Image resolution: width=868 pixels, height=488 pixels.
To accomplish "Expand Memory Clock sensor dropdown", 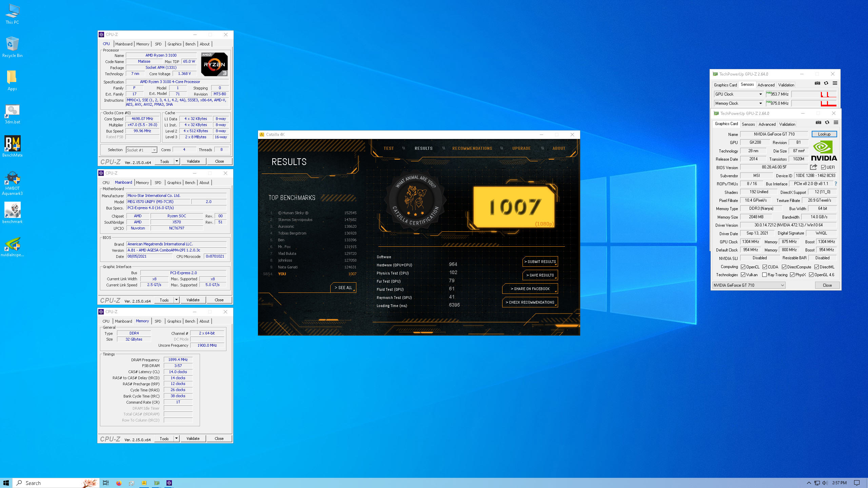I will pos(761,103).
